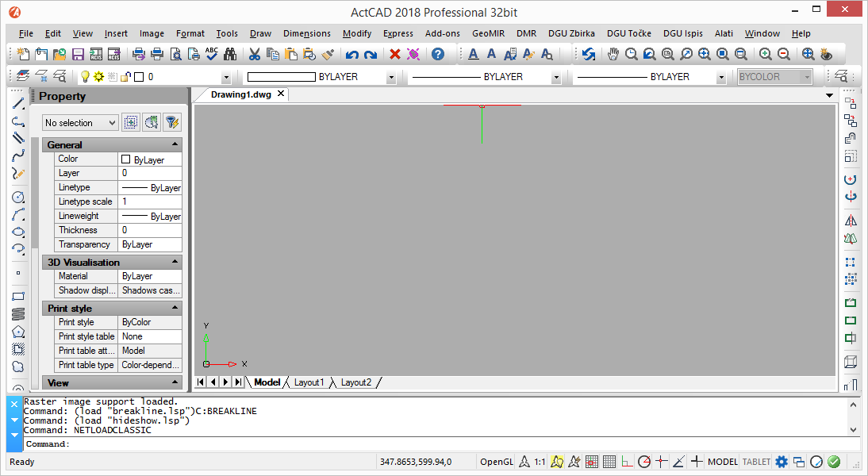Toggle layer lock padlock icon
Image resolution: width=868 pixels, height=476 pixels.
click(125, 76)
